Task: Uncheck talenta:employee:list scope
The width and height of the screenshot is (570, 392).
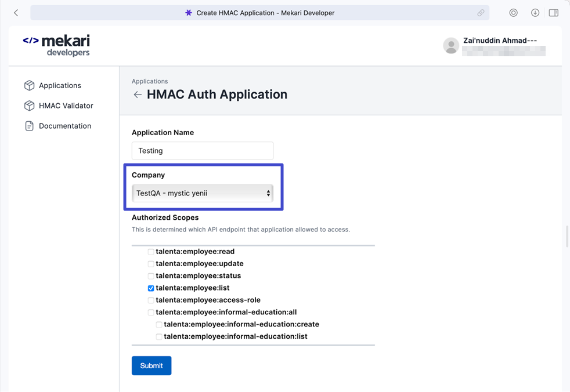Action: (x=151, y=288)
